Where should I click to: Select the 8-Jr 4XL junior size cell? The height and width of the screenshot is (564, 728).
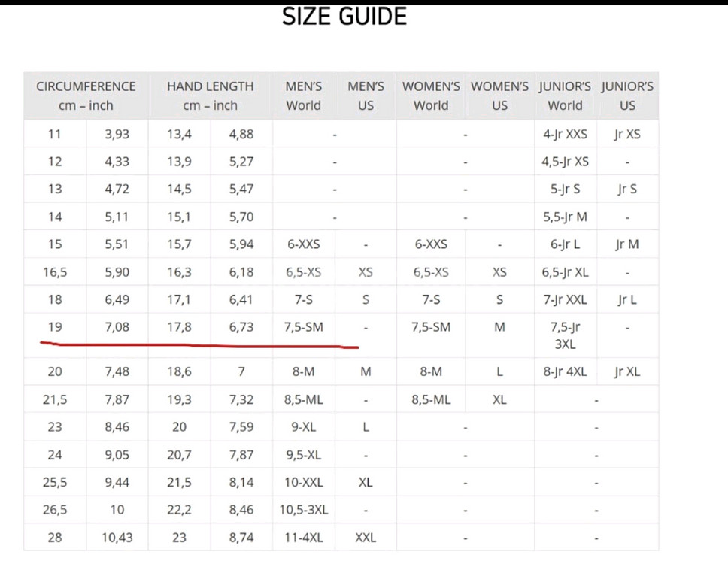565,371
